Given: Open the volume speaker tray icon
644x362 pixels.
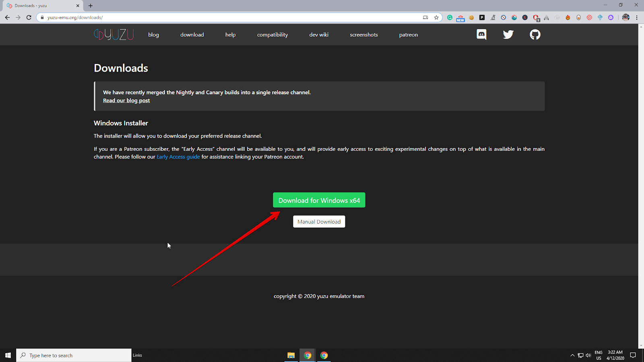Looking at the screenshot, I should click(x=588, y=355).
